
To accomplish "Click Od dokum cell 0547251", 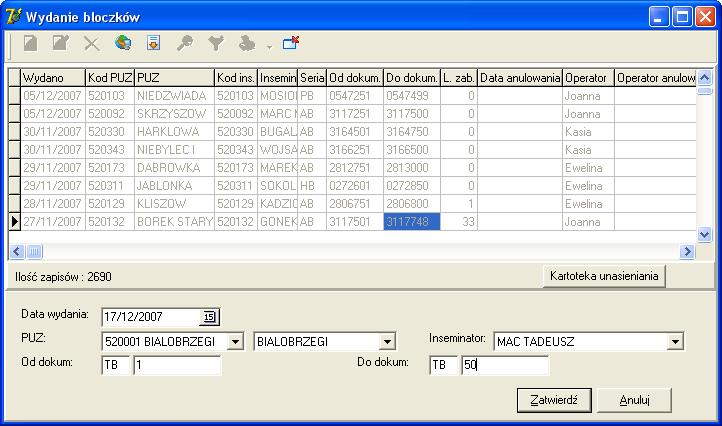I will [x=355, y=96].
